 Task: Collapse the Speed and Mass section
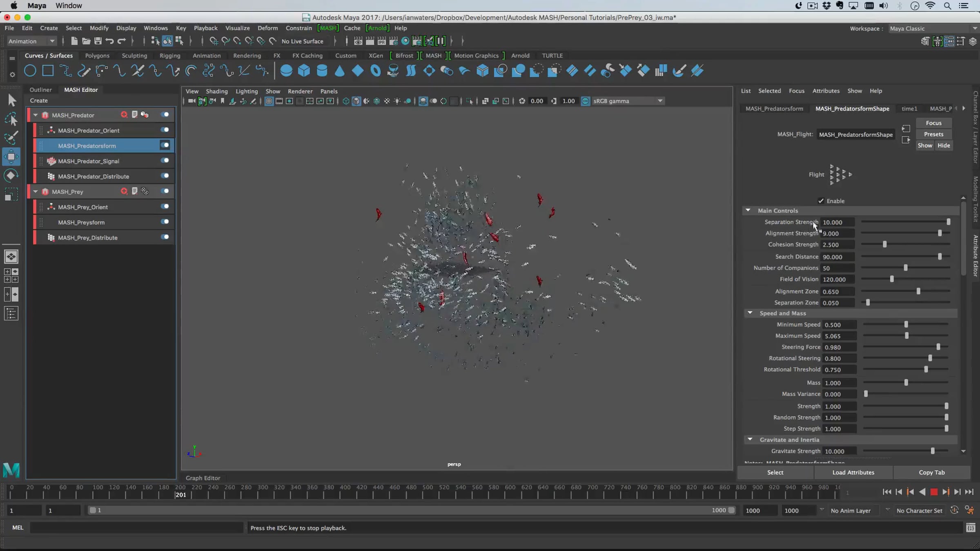[750, 313]
